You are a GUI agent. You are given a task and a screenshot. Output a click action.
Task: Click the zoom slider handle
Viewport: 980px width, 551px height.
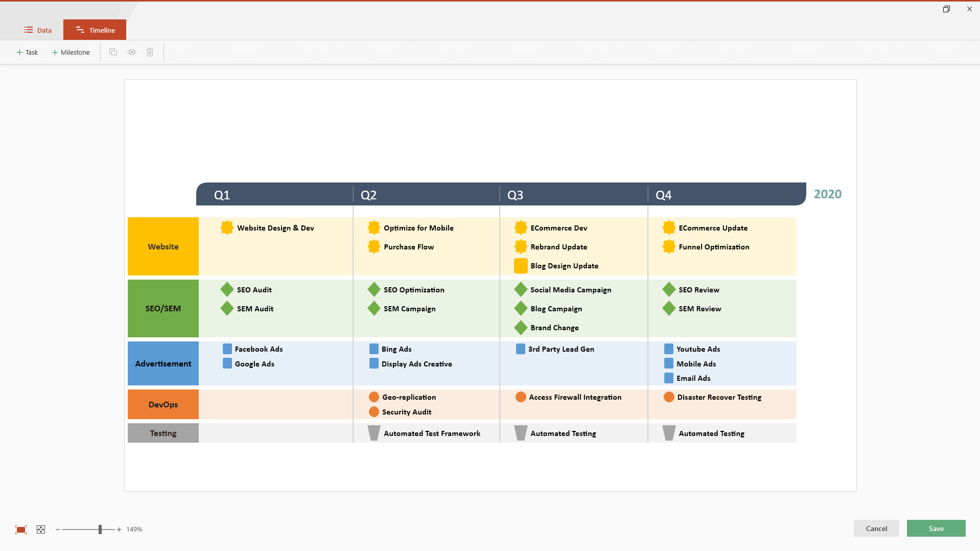[x=100, y=530]
